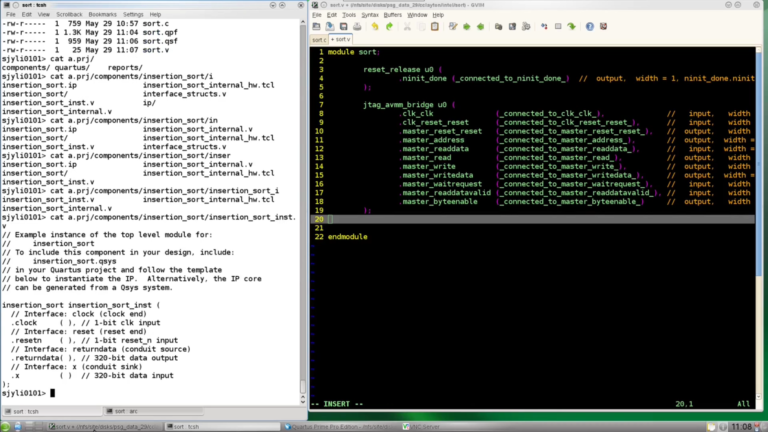Switch to the 'sort : tcsh' terminal tab

(52, 411)
